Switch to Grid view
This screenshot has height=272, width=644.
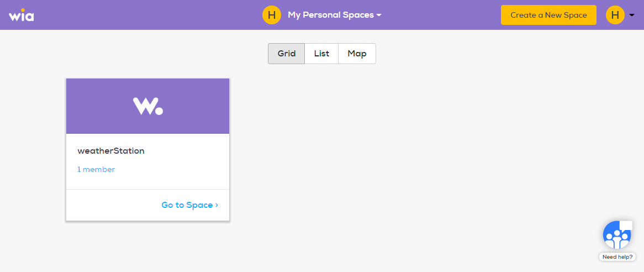pyautogui.click(x=286, y=54)
